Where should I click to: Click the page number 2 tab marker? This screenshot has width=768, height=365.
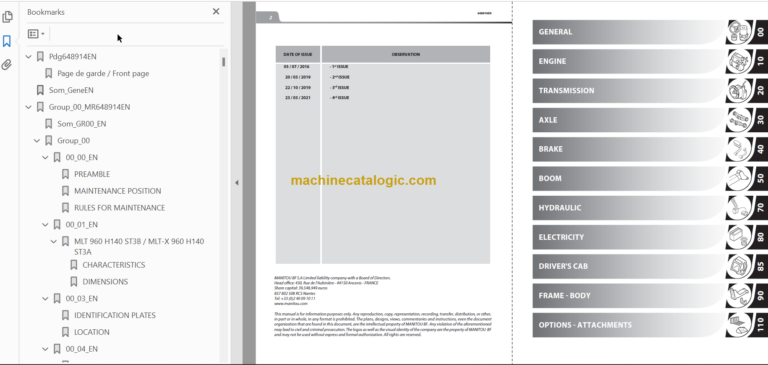(x=269, y=18)
